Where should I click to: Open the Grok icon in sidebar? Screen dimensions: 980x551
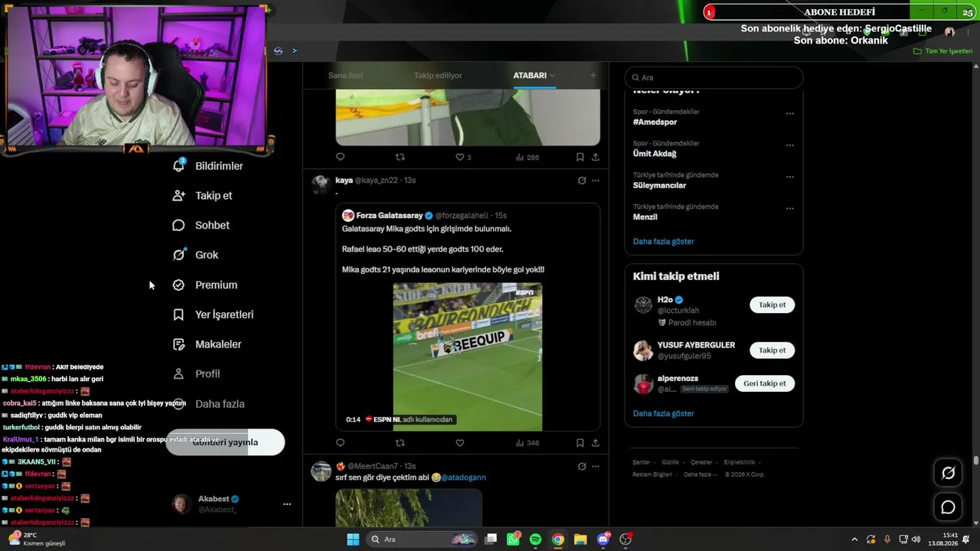(x=178, y=255)
